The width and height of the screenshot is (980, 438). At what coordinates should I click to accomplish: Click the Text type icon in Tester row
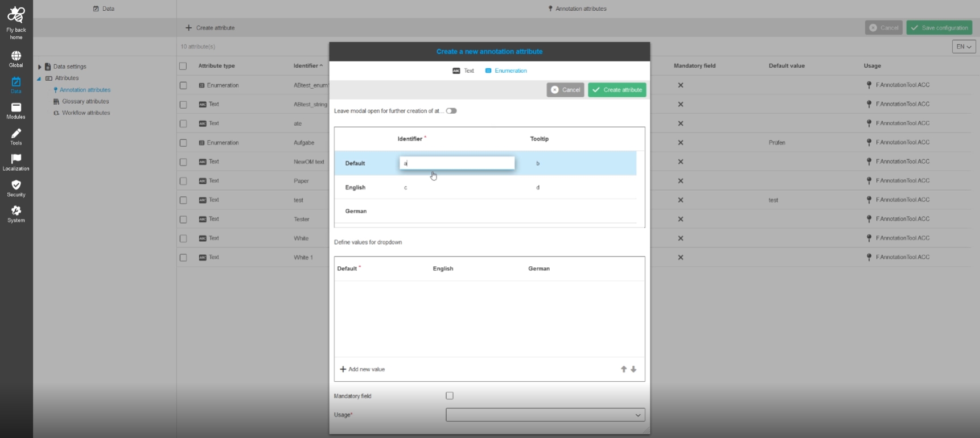(x=203, y=219)
